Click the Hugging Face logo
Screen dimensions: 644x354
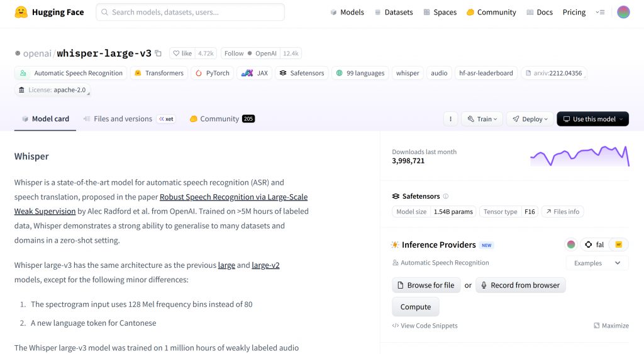tap(49, 13)
